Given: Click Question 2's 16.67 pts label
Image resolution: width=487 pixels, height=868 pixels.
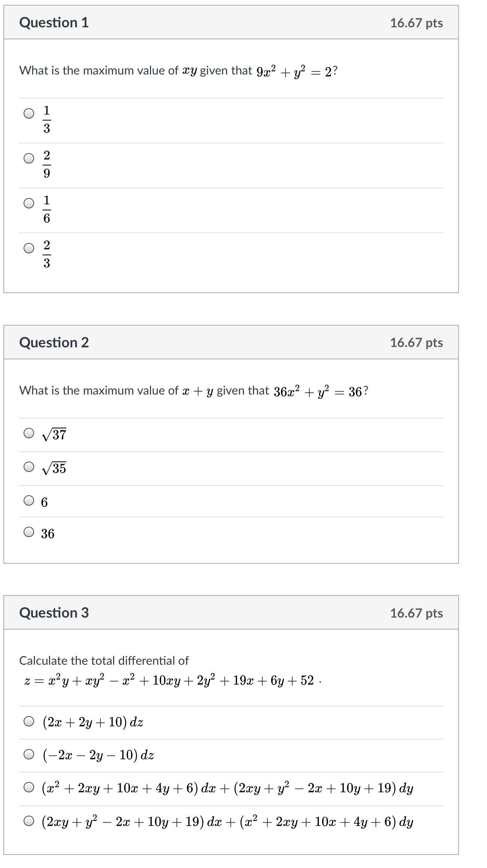Looking at the screenshot, I should click(x=416, y=342).
